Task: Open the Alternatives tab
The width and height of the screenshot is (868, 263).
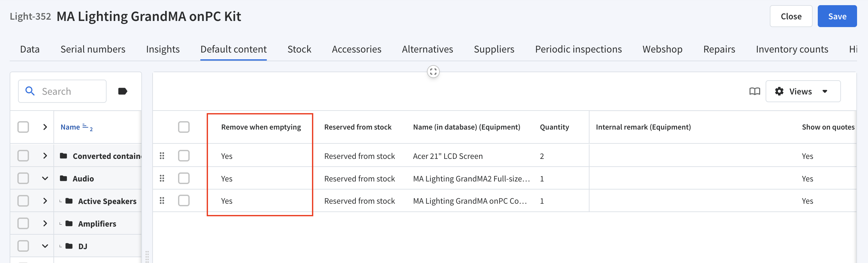Action: [427, 49]
